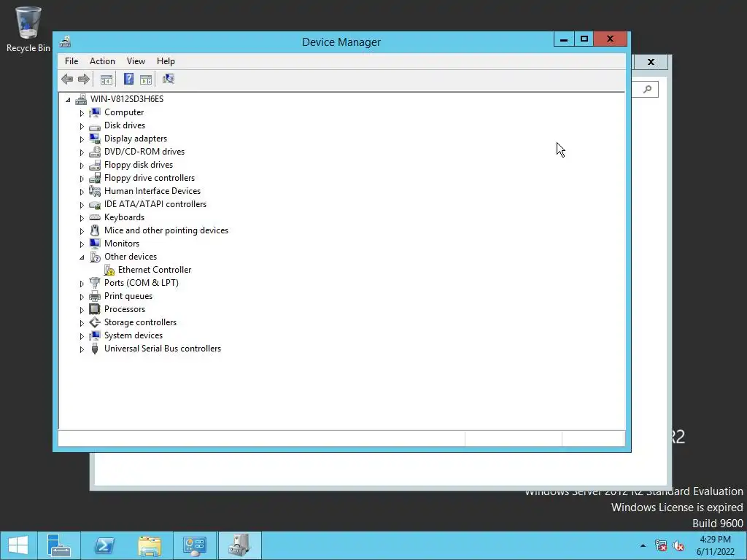Viewport: 747px width, 560px height.
Task: Expand the IDE ATA/ATAPI controllers arrow
Action: 82,205
